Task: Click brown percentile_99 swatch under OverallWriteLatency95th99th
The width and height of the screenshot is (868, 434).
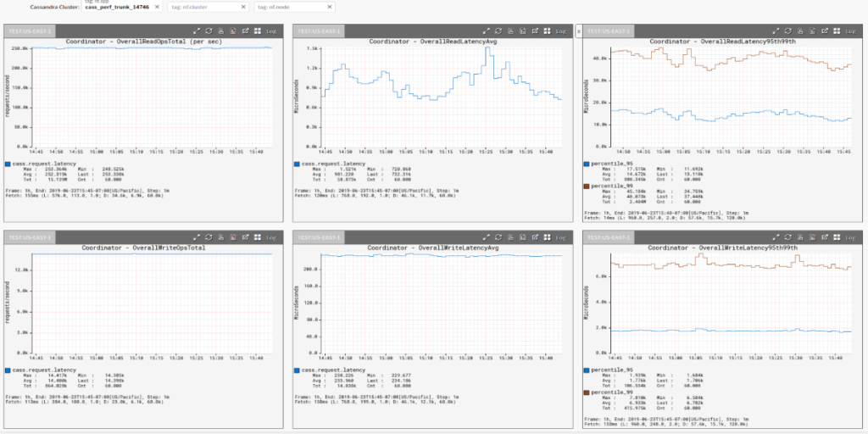Action: pyautogui.click(x=587, y=392)
